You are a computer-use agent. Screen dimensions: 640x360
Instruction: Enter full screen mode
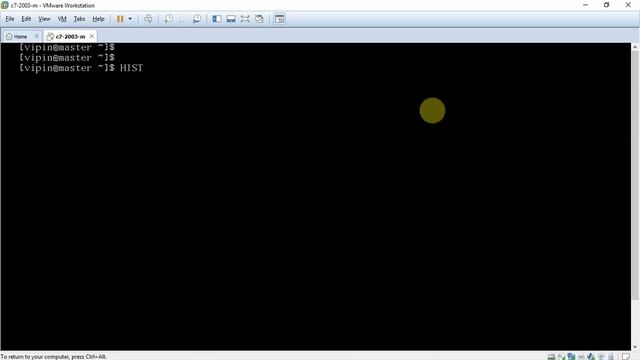[x=245, y=19]
